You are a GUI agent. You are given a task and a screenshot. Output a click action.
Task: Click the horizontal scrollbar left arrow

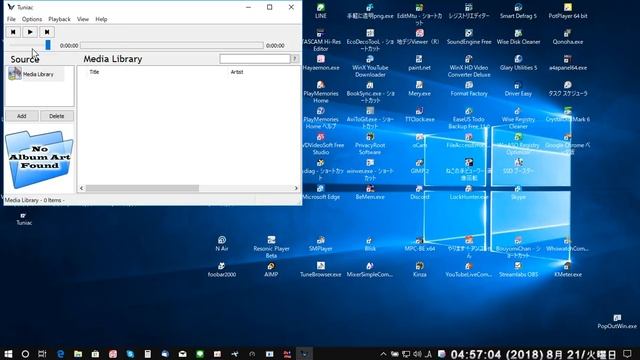click(x=82, y=188)
